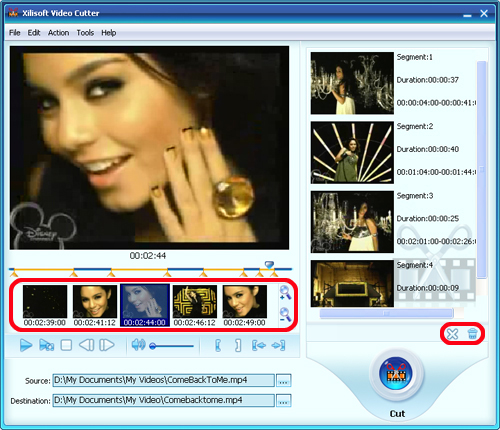Select Segment:1 thumbnail
This screenshot has height=430, width=500.
[352, 83]
